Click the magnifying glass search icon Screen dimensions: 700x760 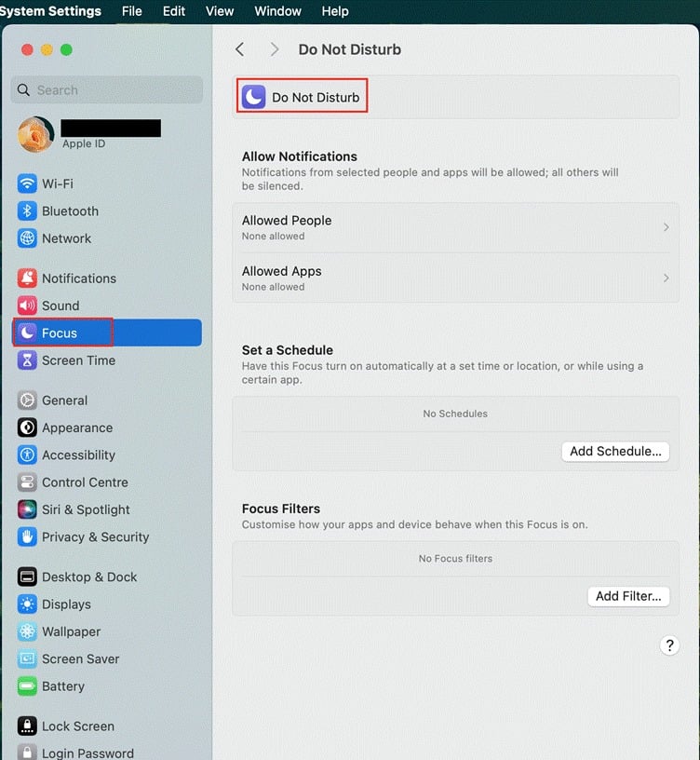click(x=23, y=89)
